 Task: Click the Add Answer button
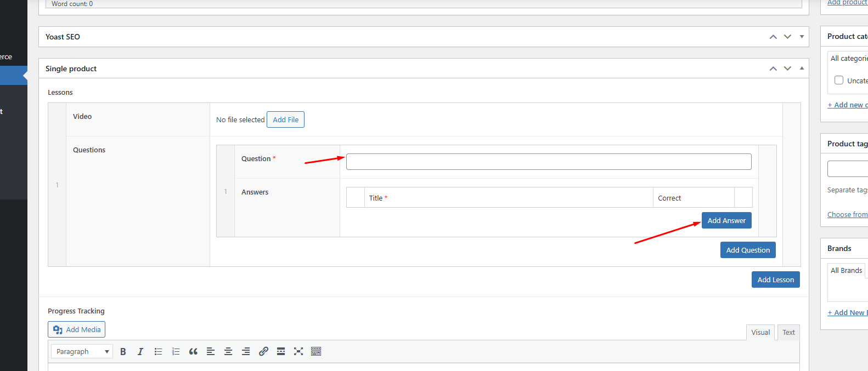[x=726, y=221]
